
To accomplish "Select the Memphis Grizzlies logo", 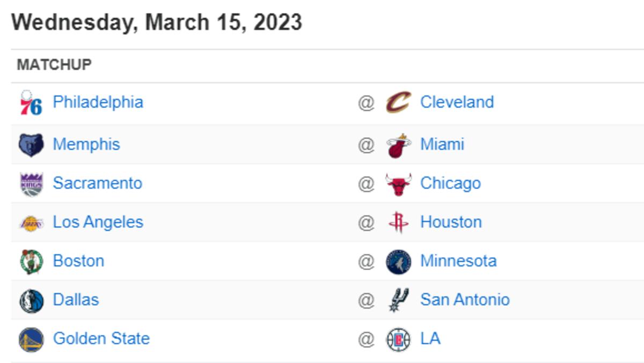I will click(x=31, y=145).
